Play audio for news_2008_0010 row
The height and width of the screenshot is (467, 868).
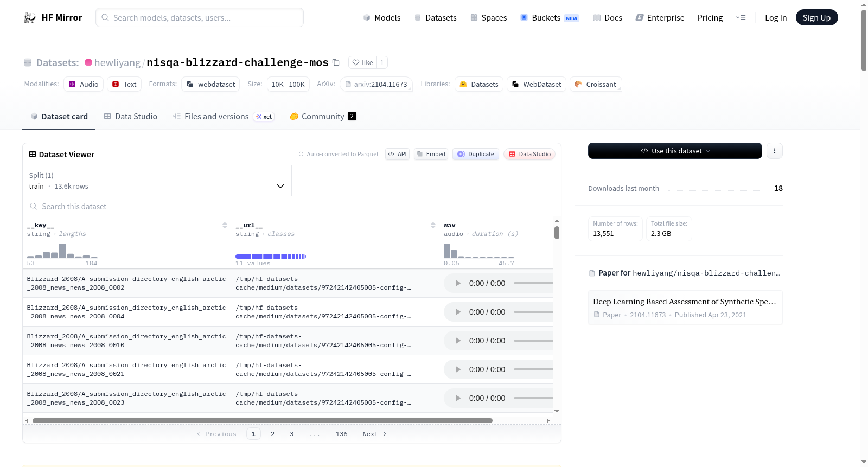tap(458, 341)
